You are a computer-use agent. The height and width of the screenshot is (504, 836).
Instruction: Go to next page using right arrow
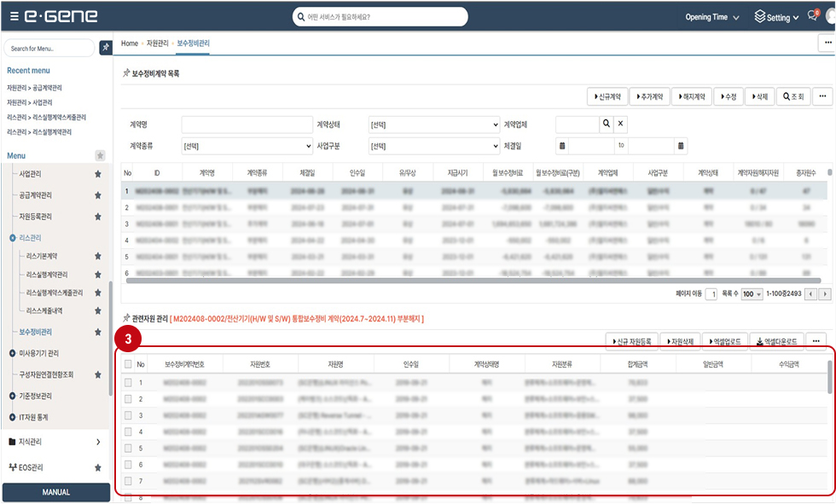pyautogui.click(x=825, y=294)
